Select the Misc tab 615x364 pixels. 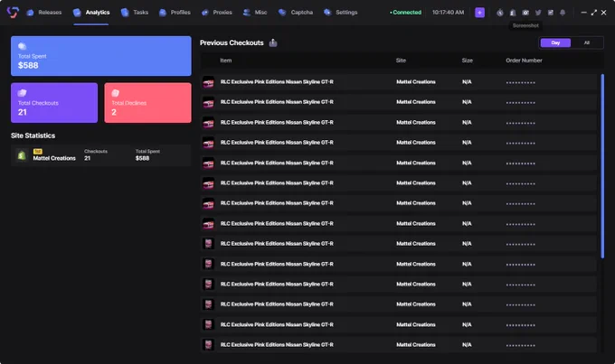pyautogui.click(x=255, y=13)
